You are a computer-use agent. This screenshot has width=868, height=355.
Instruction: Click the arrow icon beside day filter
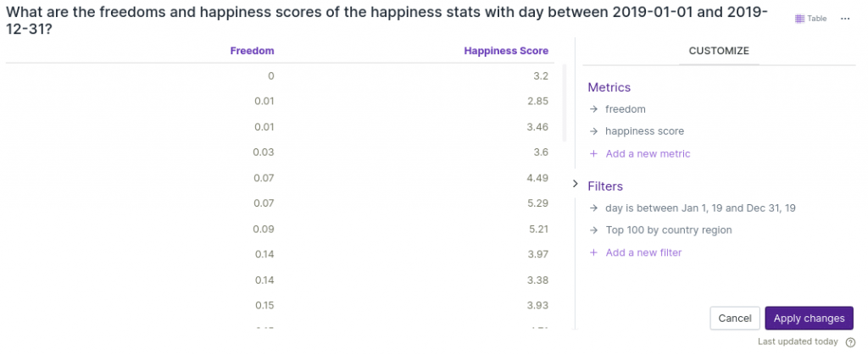pyautogui.click(x=593, y=208)
